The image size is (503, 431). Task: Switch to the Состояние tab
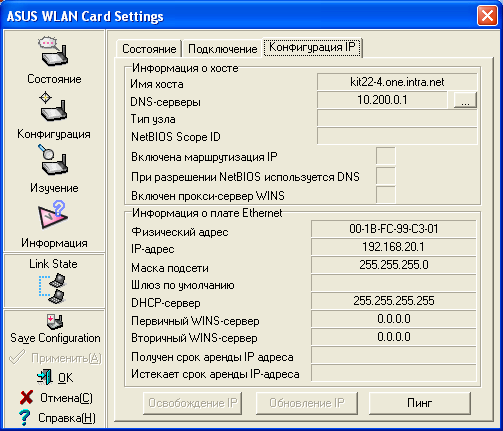(149, 49)
